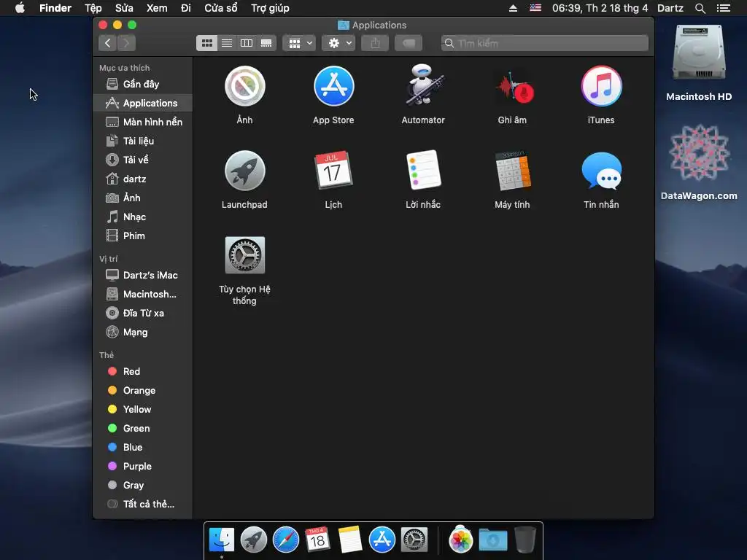The image size is (747, 560).
Task: Show Tất cả thẻ... all tags
Action: point(143,505)
